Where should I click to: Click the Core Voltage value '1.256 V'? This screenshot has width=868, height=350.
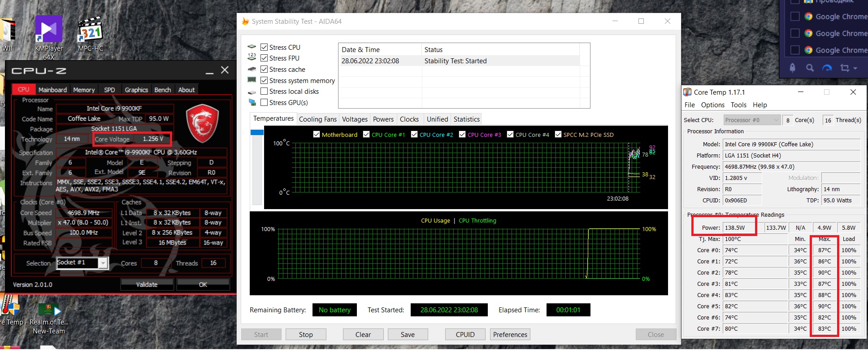152,139
